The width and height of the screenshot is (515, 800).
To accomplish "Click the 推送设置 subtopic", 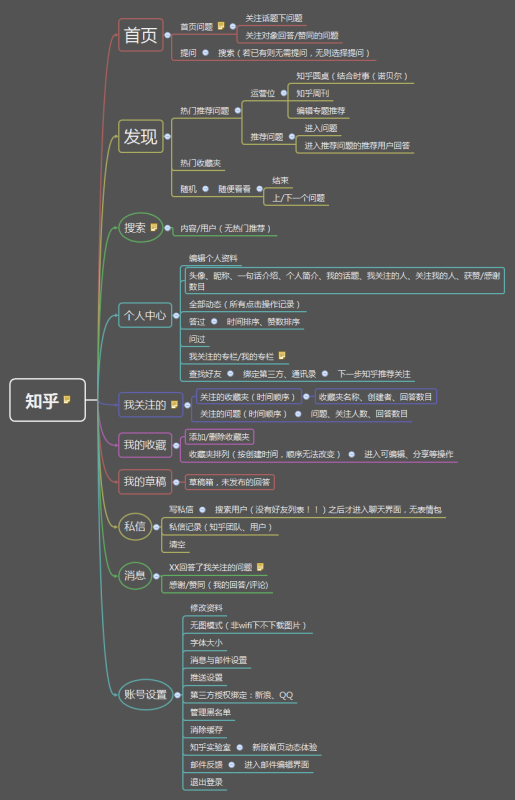I will 206,678.
